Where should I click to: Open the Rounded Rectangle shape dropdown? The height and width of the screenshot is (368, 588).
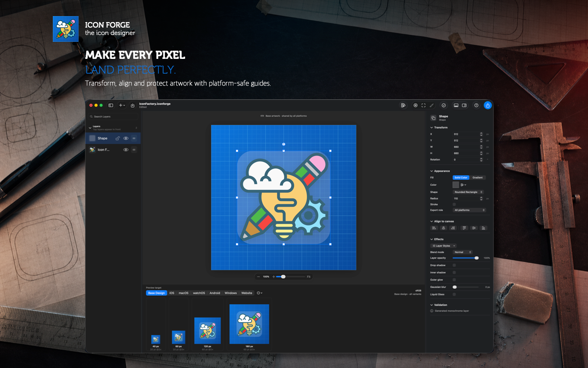pos(469,192)
